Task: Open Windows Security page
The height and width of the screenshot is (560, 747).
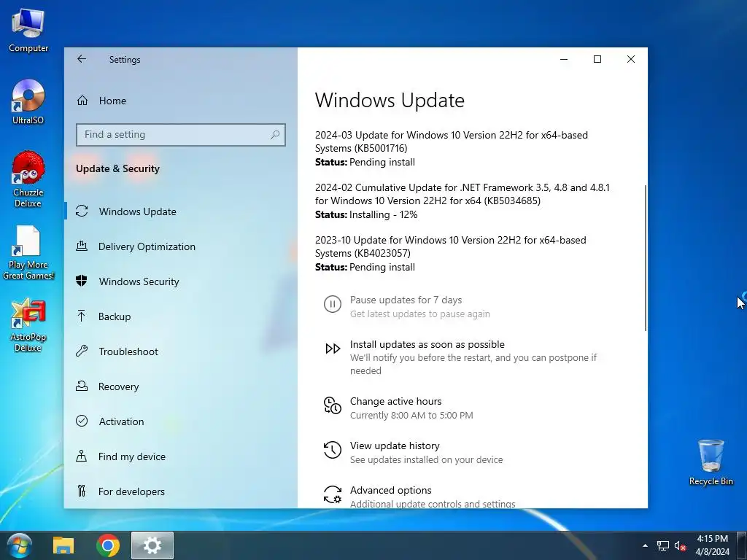Action: (181, 281)
